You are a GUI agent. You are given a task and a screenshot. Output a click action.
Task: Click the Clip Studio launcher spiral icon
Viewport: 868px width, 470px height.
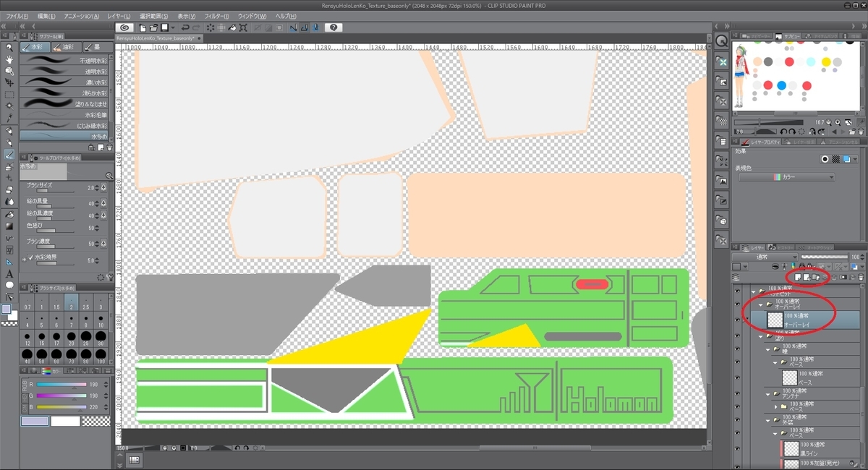(x=124, y=27)
